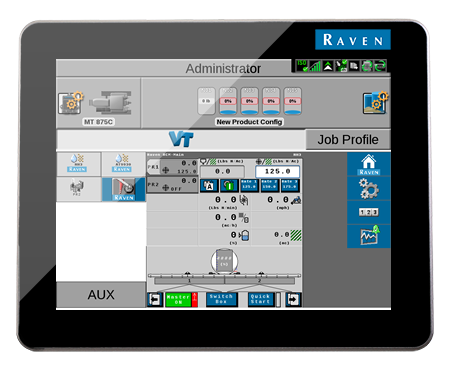450x370 pixels.
Task: Expand the PR1 product row
Action: (172, 167)
